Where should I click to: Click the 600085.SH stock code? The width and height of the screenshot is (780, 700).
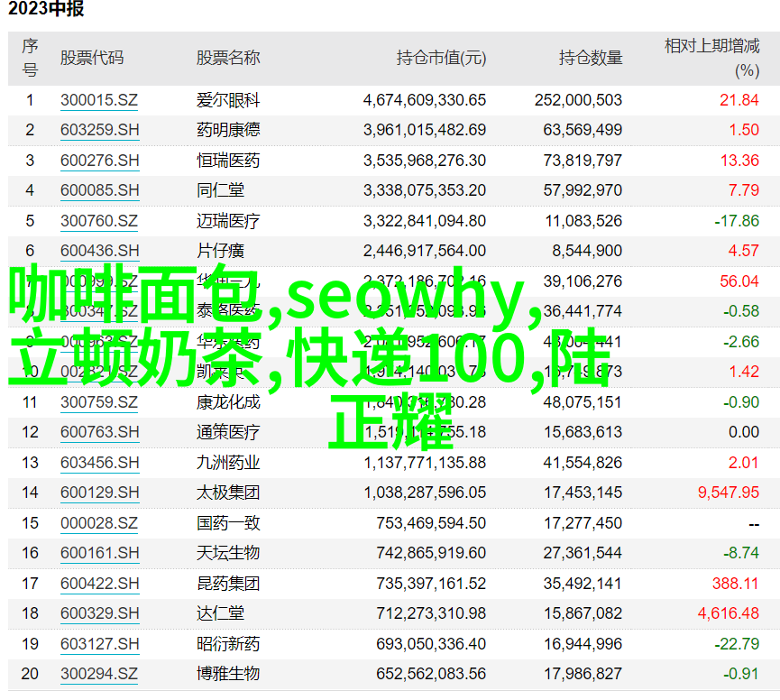click(99, 190)
